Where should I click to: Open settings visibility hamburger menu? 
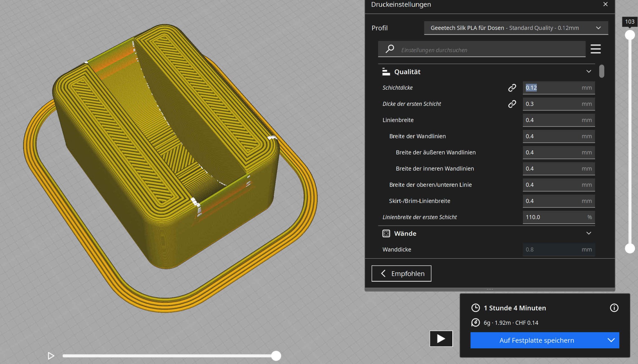pos(595,49)
